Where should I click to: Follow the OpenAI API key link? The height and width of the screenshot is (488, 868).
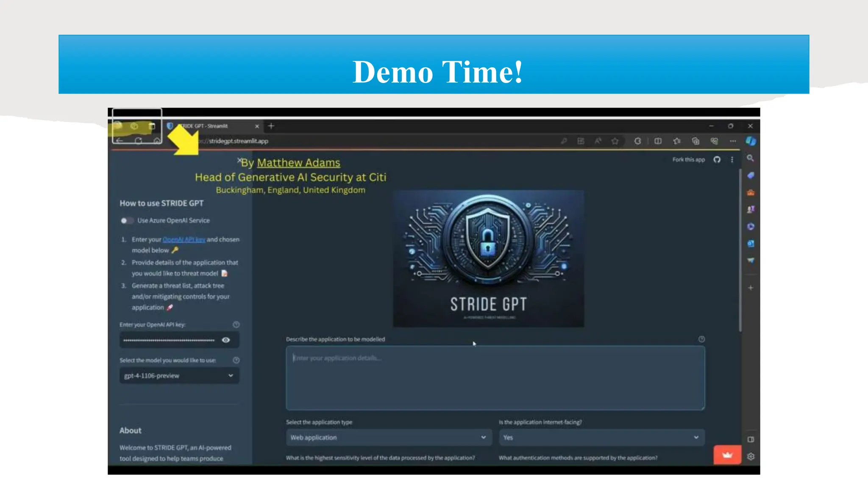(x=184, y=239)
